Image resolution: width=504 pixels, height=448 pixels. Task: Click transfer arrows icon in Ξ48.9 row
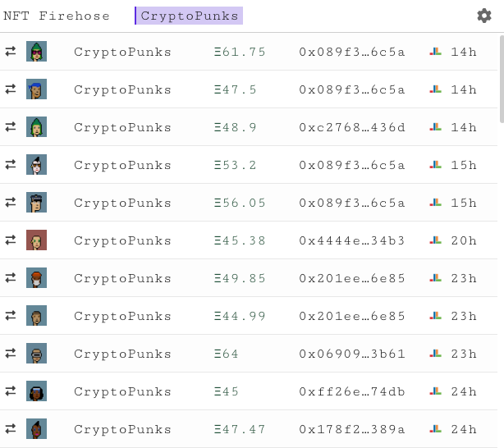click(x=11, y=127)
